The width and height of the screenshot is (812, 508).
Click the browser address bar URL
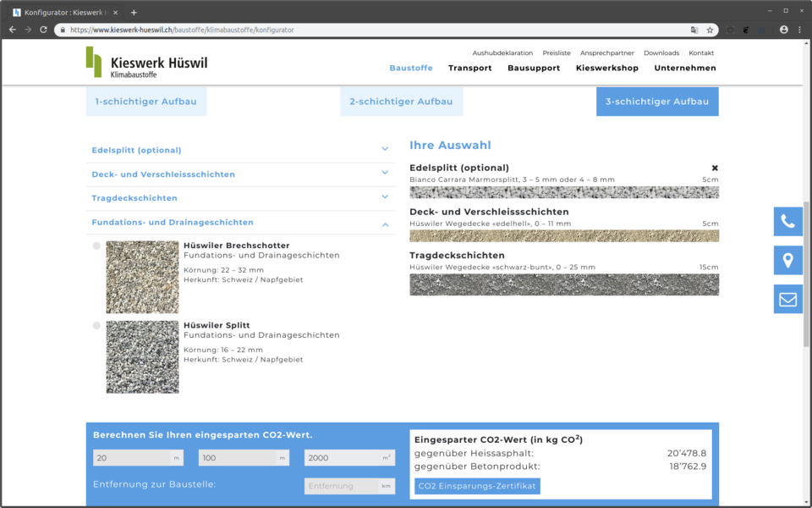pyautogui.click(x=183, y=30)
